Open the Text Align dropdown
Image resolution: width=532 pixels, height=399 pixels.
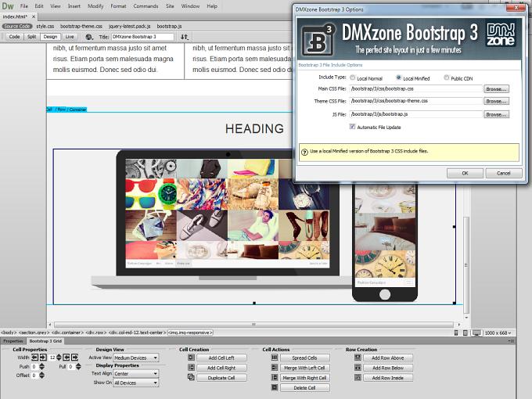pyautogui.click(x=136, y=373)
